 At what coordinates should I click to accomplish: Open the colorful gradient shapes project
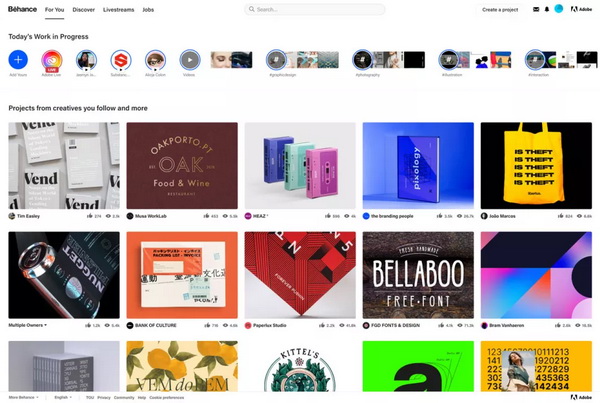tap(536, 275)
